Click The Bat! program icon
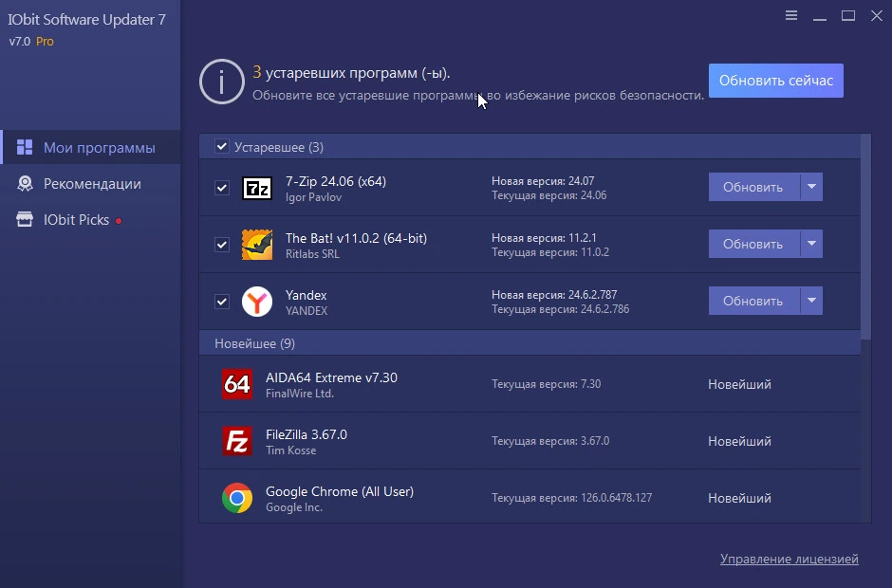The height and width of the screenshot is (588, 892). (257, 245)
